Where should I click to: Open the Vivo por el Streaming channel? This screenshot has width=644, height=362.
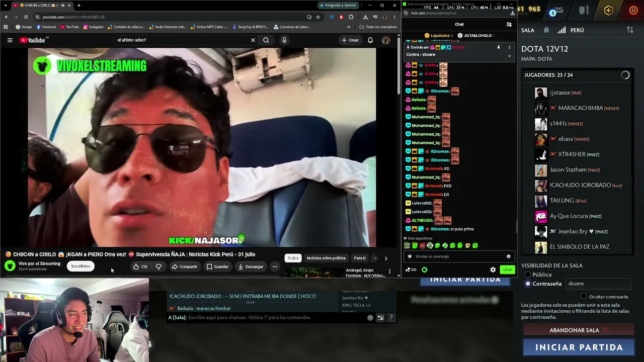(x=39, y=264)
